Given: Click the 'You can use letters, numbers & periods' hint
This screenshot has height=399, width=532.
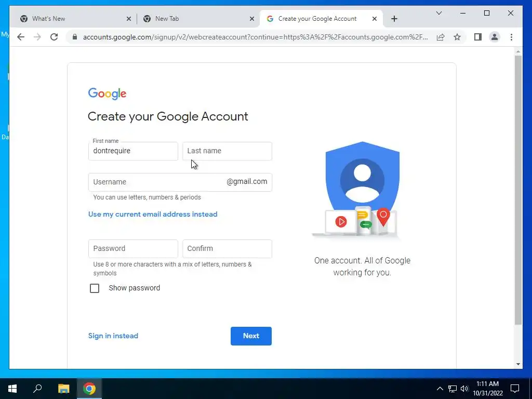Looking at the screenshot, I should 147,197.
